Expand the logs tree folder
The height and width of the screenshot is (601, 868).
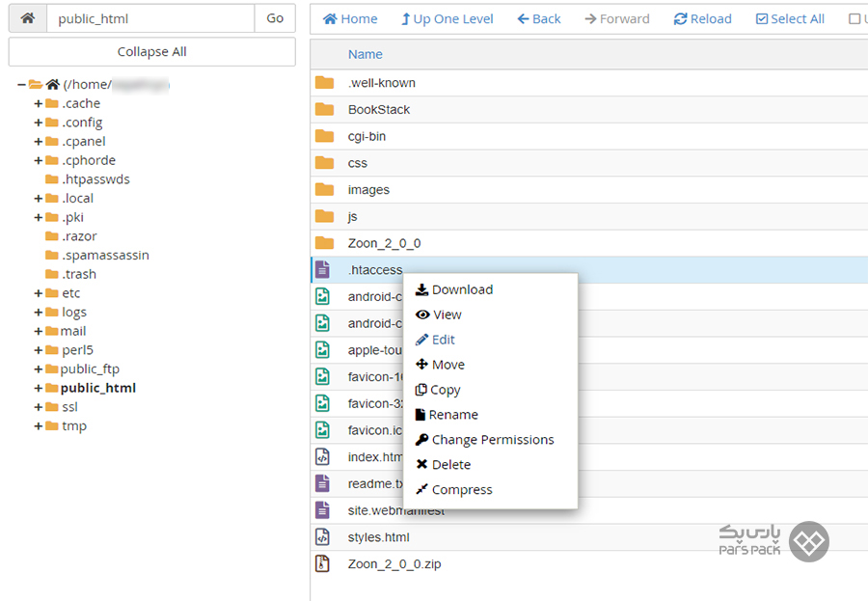click(39, 313)
